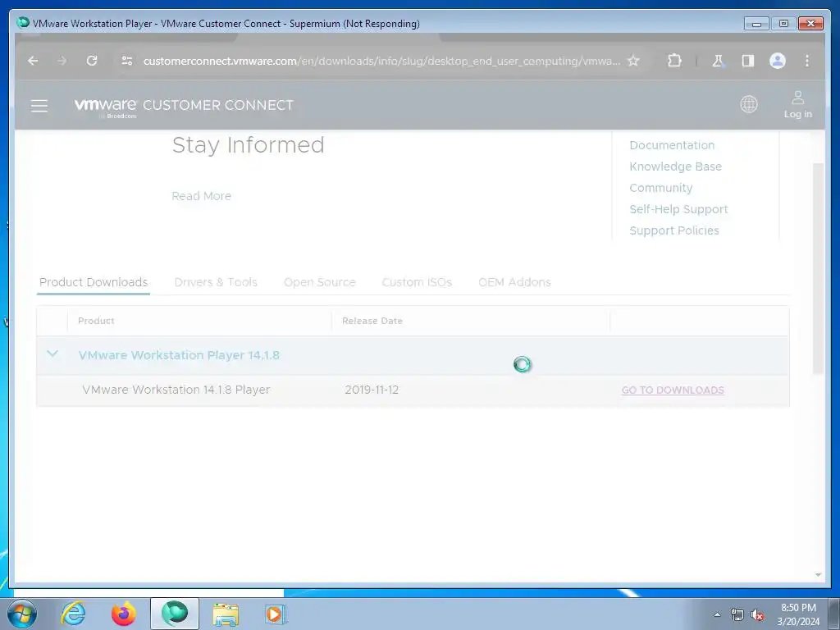Focus the customerconnect.vmware.com address bar
Screen dimensions: 840x630
381,61
